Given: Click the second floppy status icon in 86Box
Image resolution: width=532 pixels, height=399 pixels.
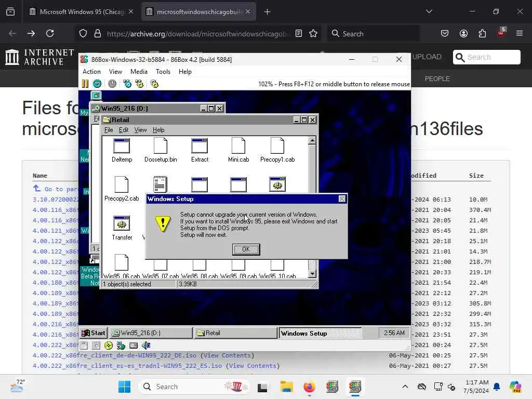Looking at the screenshot, I should point(96,345).
